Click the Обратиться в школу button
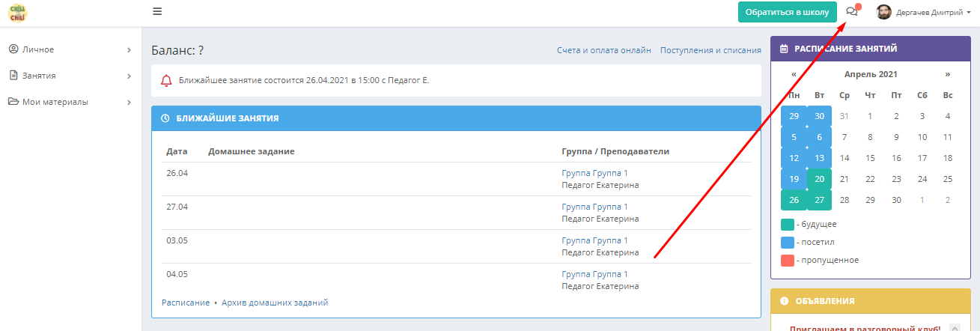Image resolution: width=980 pixels, height=331 pixels. [x=787, y=12]
